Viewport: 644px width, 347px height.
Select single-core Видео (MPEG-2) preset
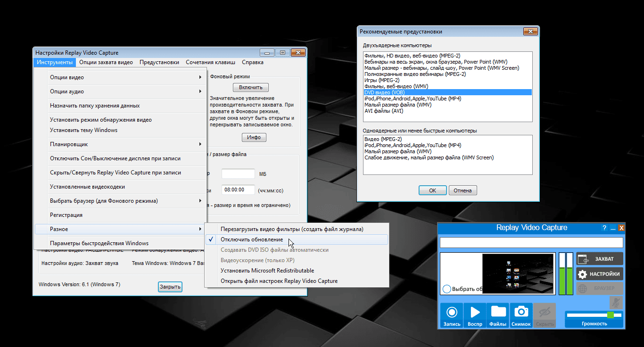click(448, 139)
